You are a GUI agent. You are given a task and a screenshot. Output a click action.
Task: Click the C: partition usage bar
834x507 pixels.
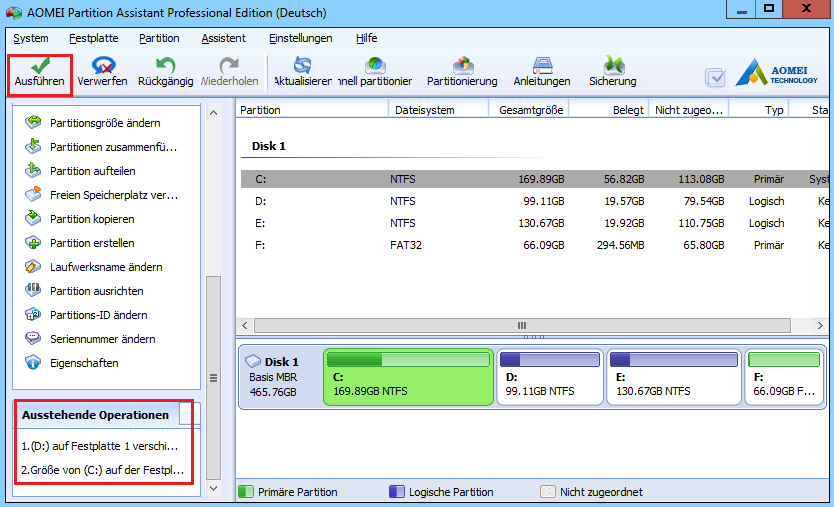click(x=408, y=360)
